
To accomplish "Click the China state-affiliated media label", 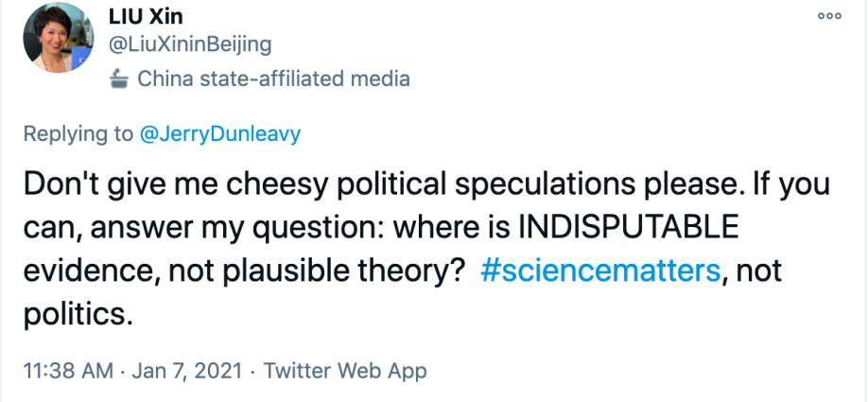I will [x=274, y=79].
